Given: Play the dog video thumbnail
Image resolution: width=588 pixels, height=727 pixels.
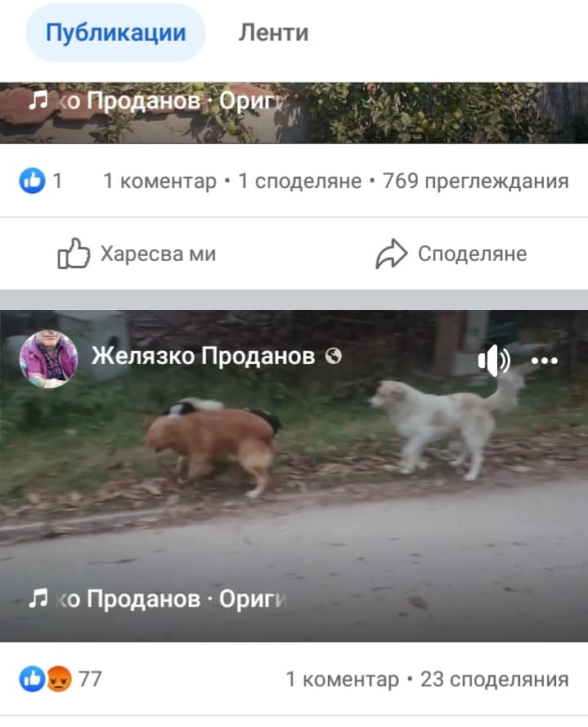Looking at the screenshot, I should (x=294, y=476).
